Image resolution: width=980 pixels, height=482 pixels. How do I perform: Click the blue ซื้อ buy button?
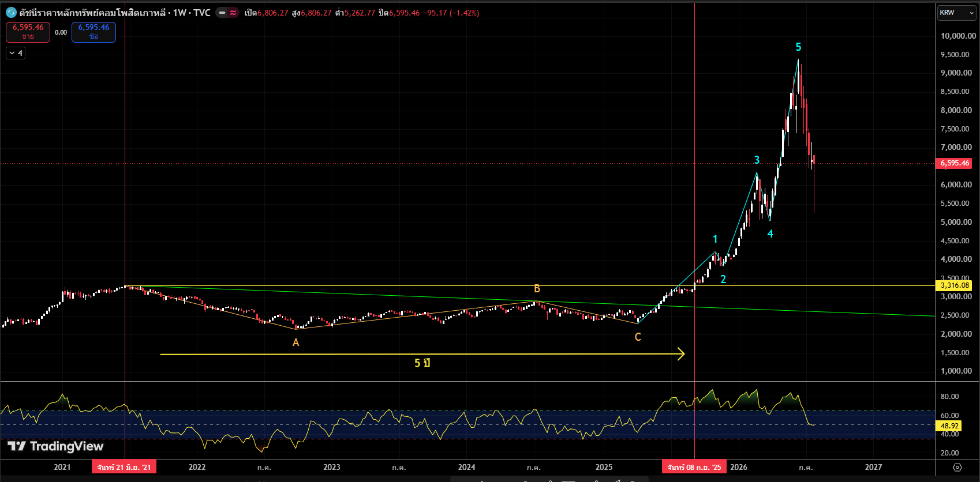[93, 32]
